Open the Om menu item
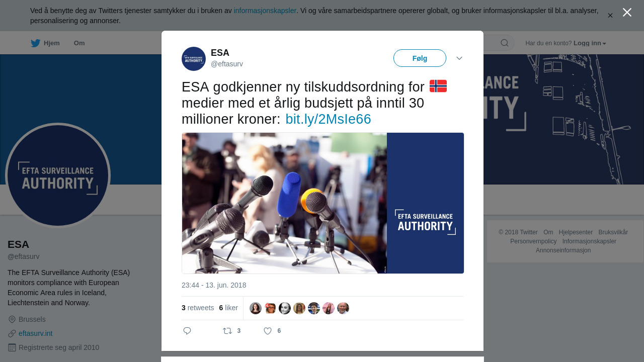 79,43
